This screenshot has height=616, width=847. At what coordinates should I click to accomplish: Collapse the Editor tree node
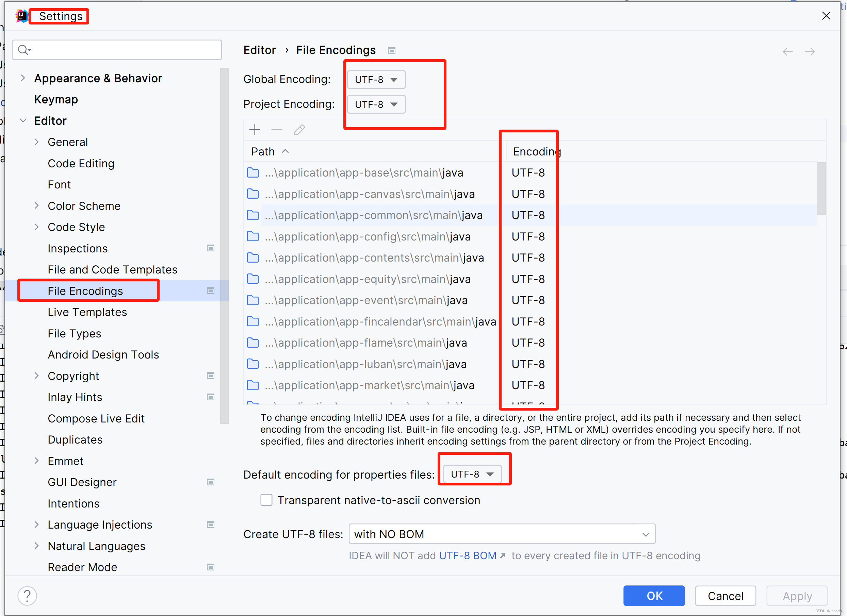tap(23, 120)
